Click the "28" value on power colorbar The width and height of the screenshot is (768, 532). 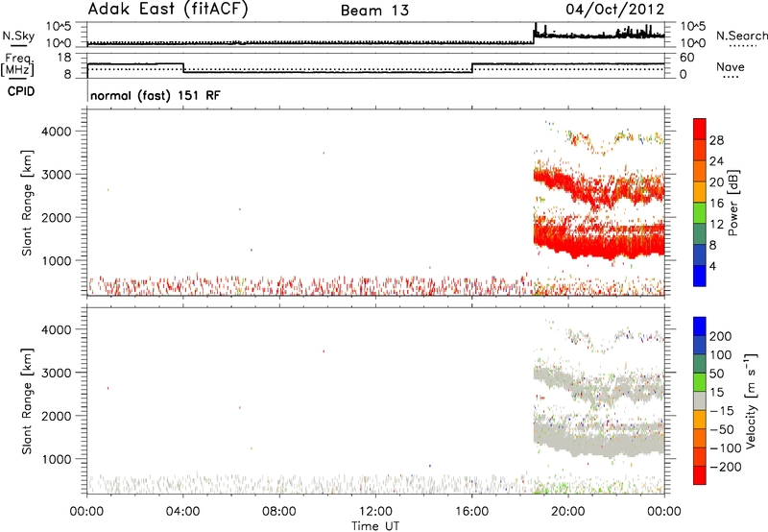click(x=716, y=140)
